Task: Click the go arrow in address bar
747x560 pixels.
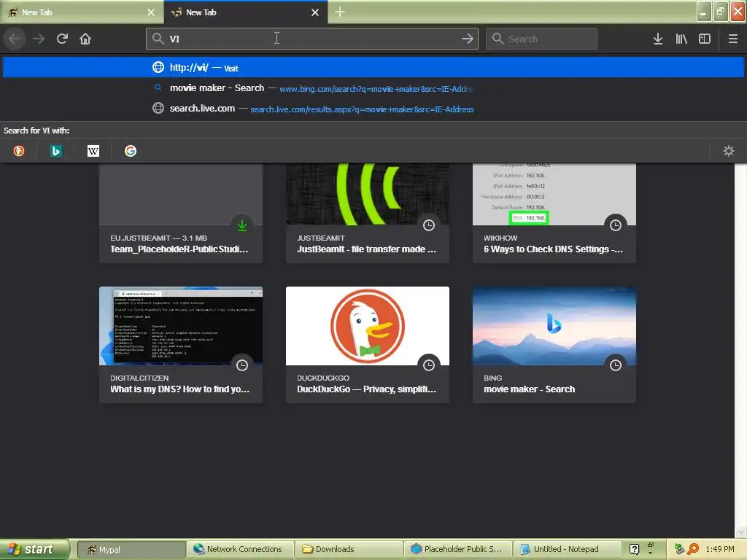Action: tap(468, 39)
